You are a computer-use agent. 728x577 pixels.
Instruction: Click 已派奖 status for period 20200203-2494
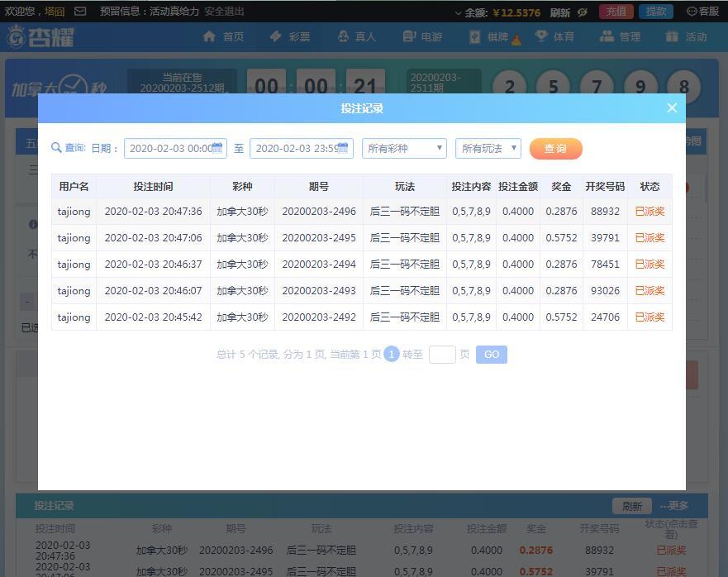pos(650,265)
